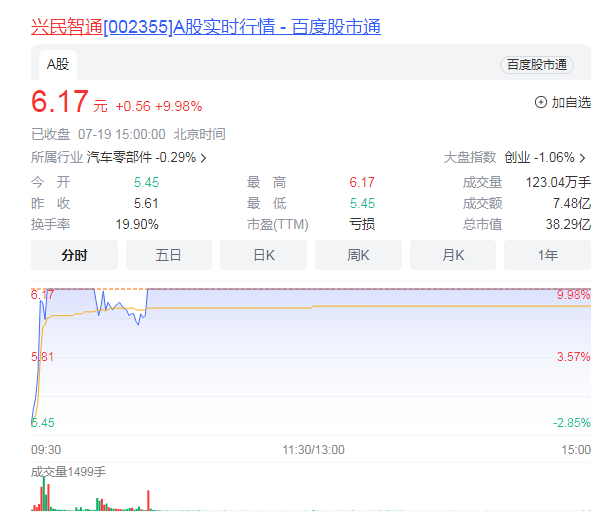Click the 6.17 current price figure
Viewport: 611px width, 523px height.
point(60,102)
